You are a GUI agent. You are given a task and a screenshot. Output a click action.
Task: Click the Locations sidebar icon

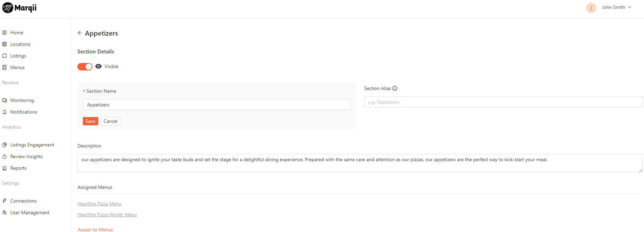(x=4, y=44)
